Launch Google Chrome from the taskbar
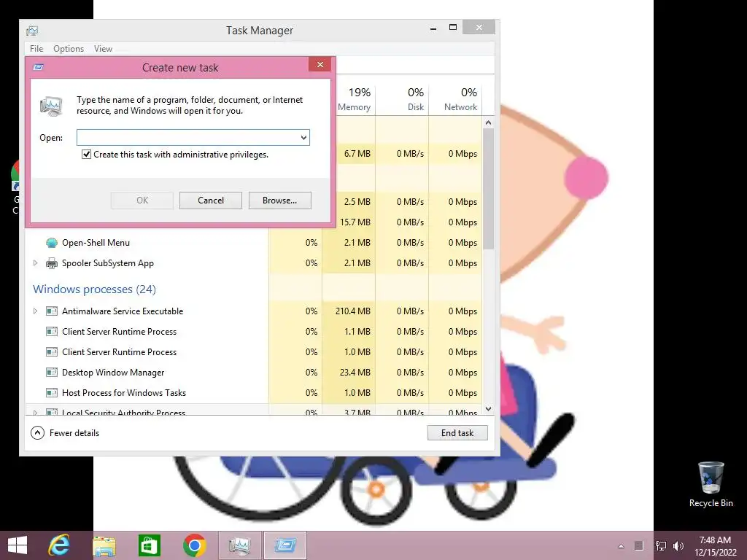The width and height of the screenshot is (747, 560). pos(194,545)
